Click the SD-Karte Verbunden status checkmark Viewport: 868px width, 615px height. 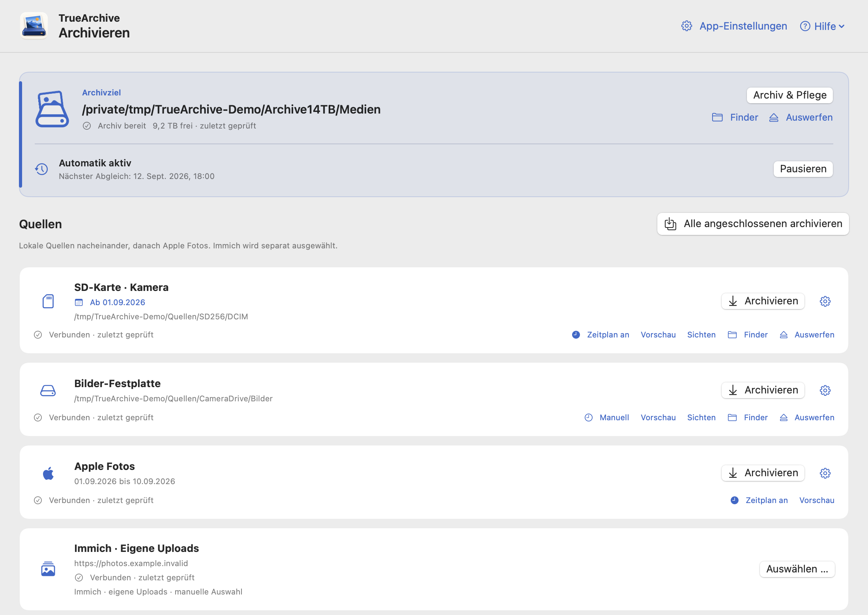(38, 335)
